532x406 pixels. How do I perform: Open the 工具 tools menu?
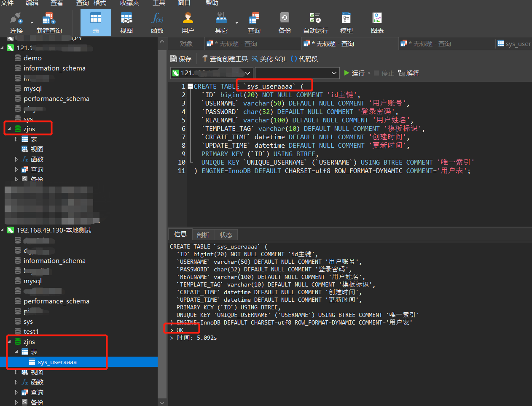pos(159,3)
